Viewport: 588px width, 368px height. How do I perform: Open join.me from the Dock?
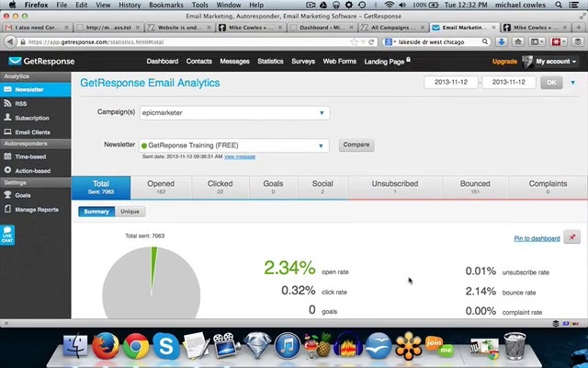tap(439, 346)
